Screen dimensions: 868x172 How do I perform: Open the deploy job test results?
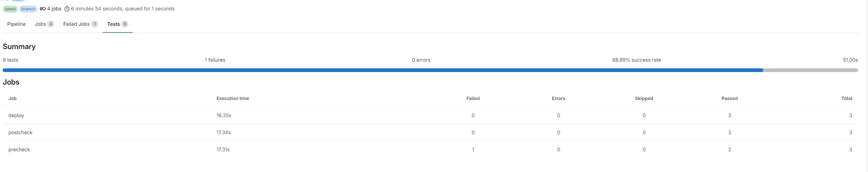[x=16, y=116]
